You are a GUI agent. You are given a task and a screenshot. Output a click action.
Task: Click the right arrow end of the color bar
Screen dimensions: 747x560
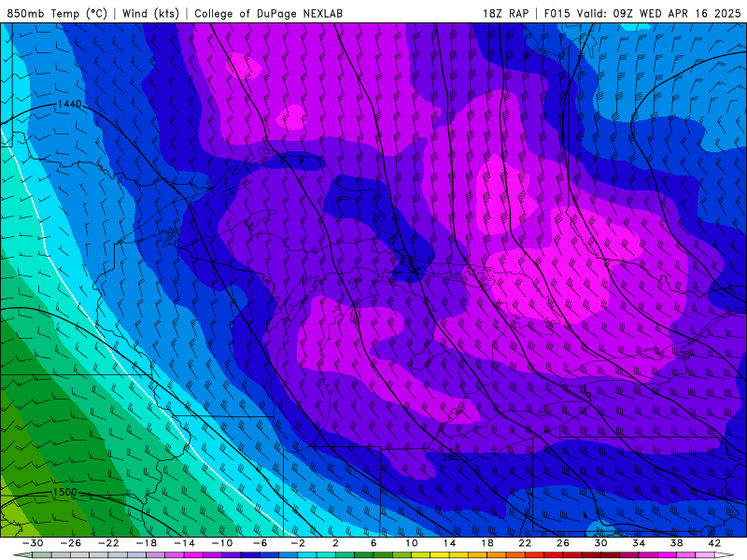click(x=724, y=555)
